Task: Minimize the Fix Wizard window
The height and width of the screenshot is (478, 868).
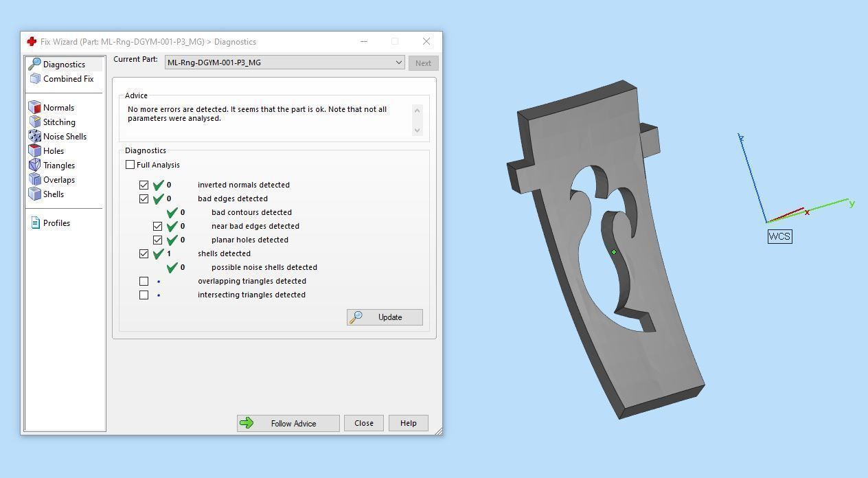Action: pos(364,41)
